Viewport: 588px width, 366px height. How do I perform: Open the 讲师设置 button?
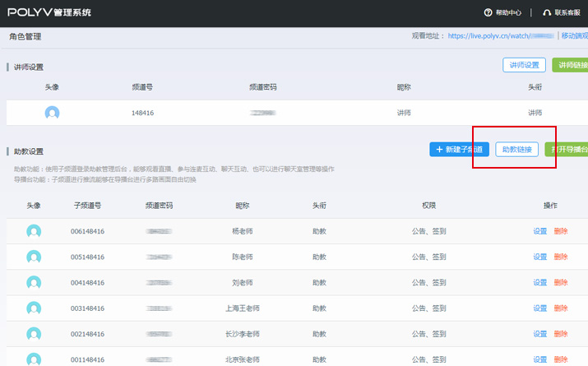[x=524, y=65]
